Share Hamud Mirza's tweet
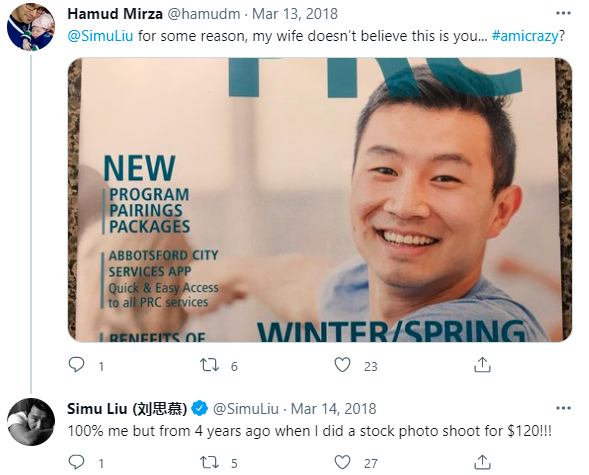The image size is (589, 475). click(x=482, y=365)
